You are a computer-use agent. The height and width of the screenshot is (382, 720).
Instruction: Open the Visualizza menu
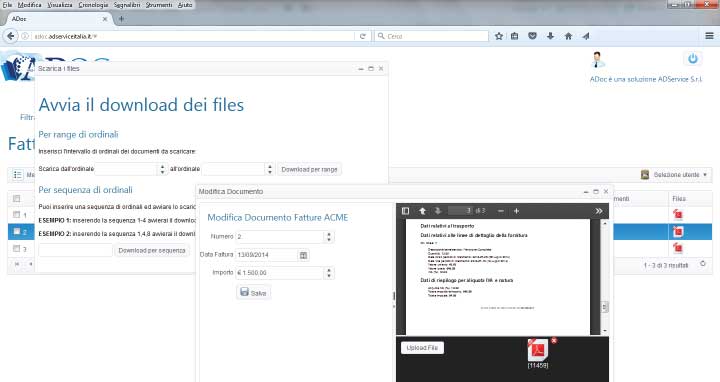click(60, 5)
